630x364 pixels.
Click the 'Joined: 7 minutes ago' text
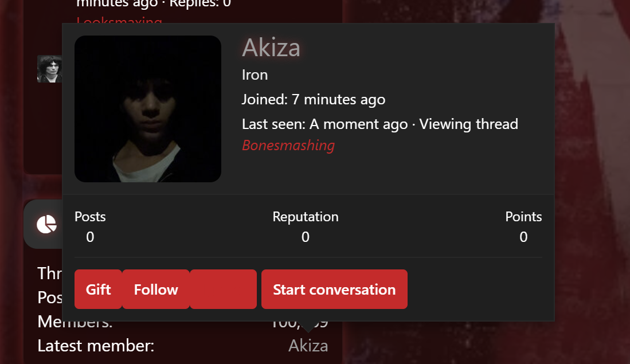314,100
